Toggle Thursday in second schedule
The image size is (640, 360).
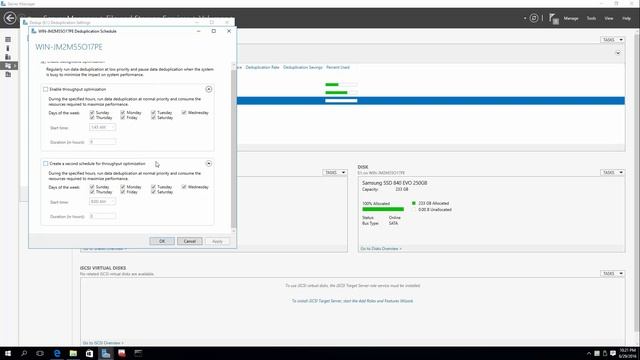(x=92, y=192)
